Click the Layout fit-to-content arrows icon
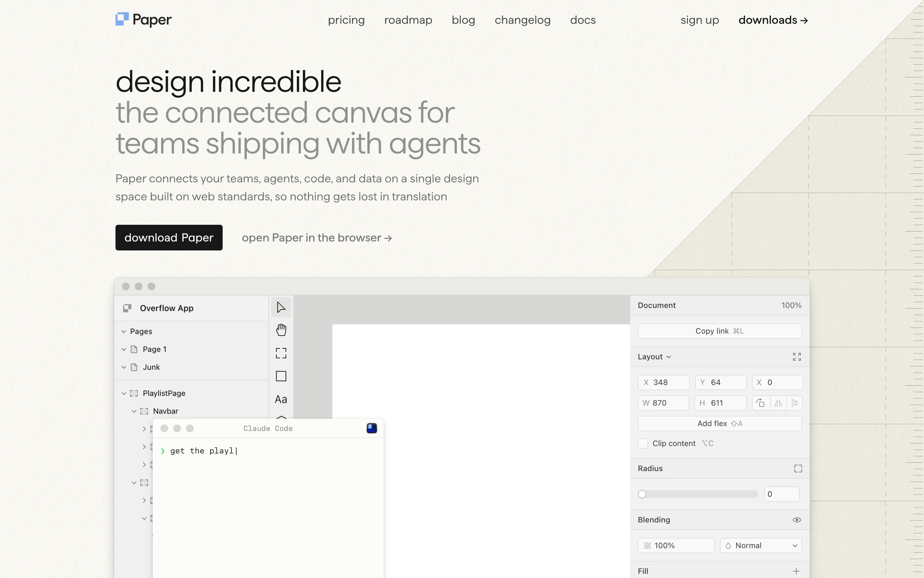 [797, 357]
